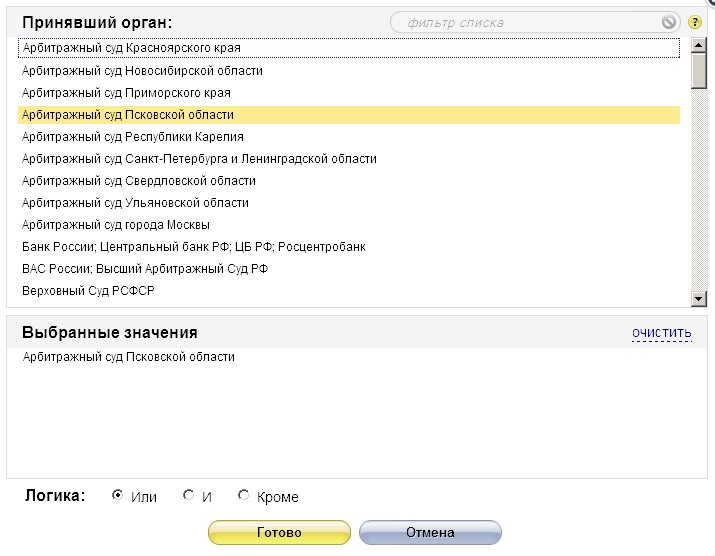This screenshot has height=556, width=715.
Task: Select the Кроме logic radio button
Action: click(243, 495)
